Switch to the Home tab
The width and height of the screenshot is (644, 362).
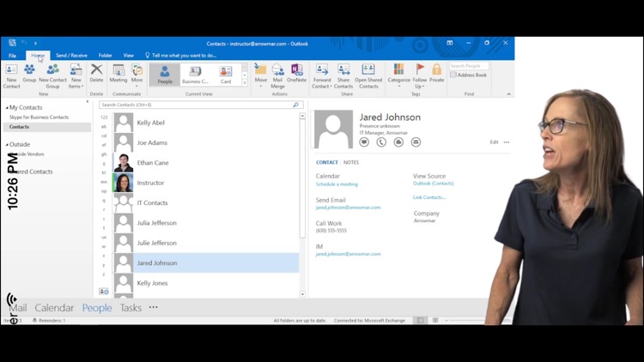(x=38, y=56)
